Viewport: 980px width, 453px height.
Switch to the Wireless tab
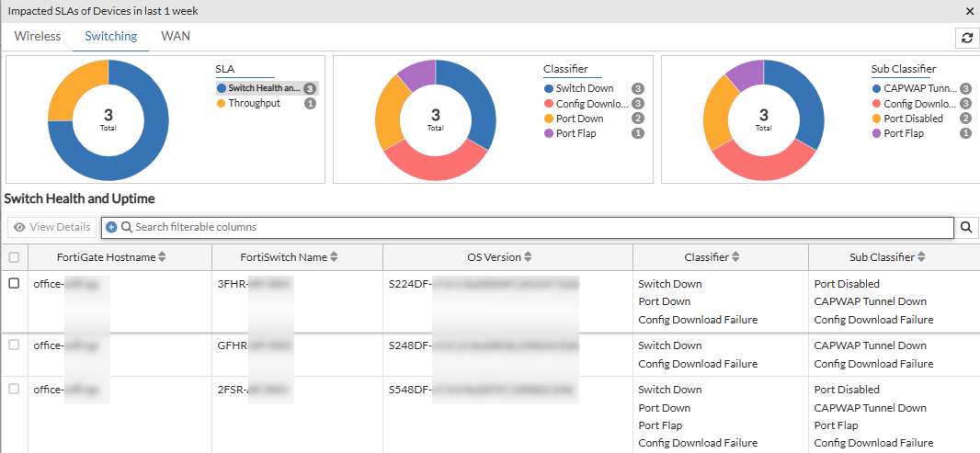[38, 36]
